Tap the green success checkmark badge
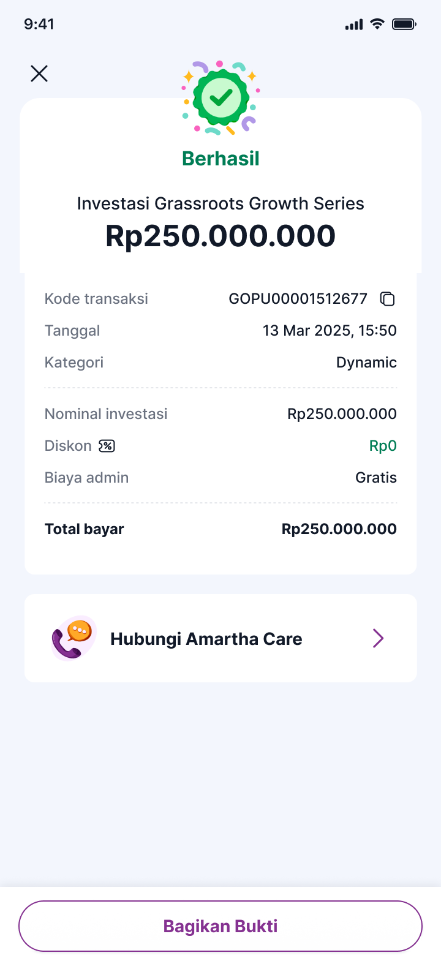Viewport: 441px width, 980px height. coord(221,97)
